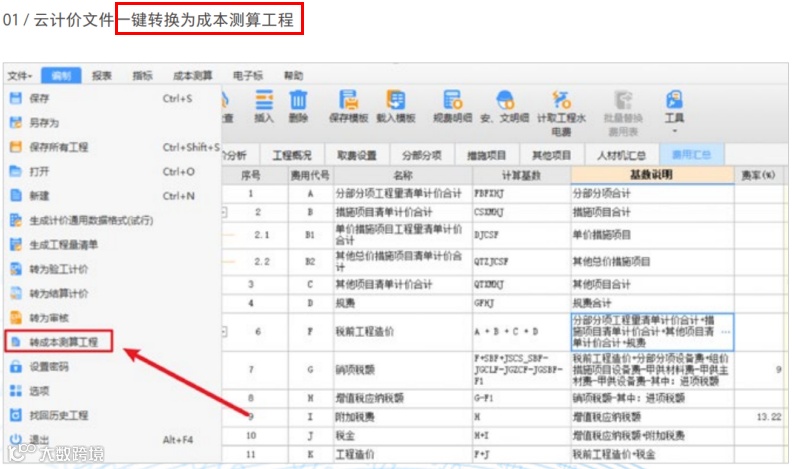Select the FBFXHJ calculation base cell
Image resolution: width=792 pixels, height=469 pixels.
pyautogui.click(x=521, y=193)
